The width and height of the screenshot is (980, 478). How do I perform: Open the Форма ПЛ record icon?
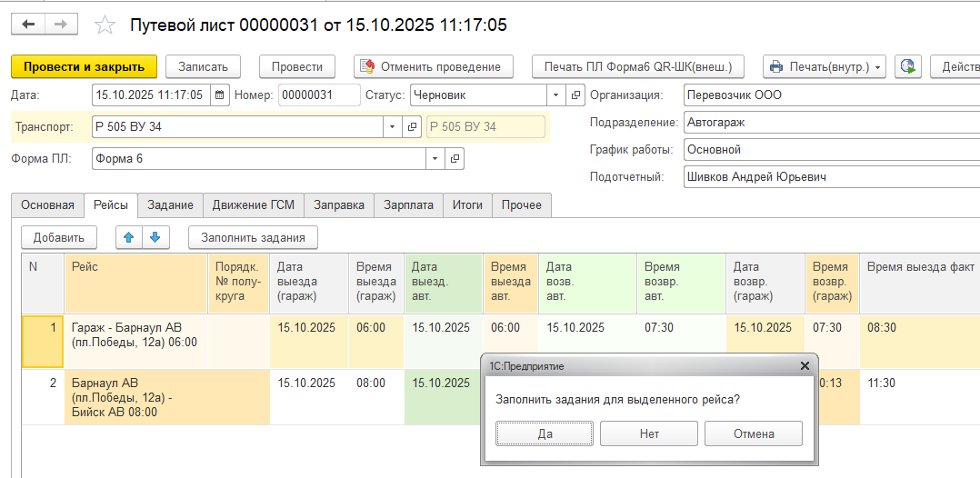click(x=455, y=159)
